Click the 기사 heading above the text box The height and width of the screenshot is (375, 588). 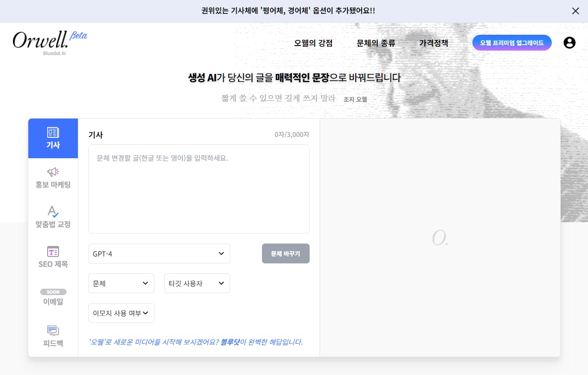point(96,134)
